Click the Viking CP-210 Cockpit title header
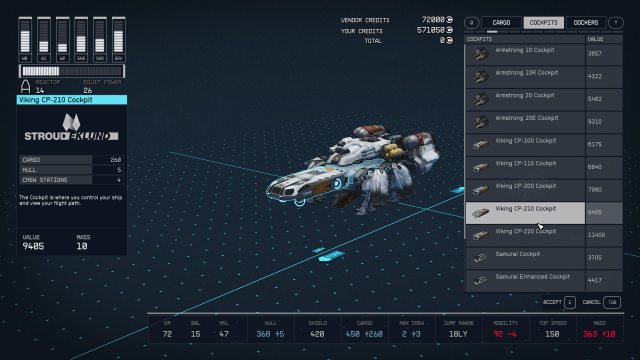 click(72, 100)
